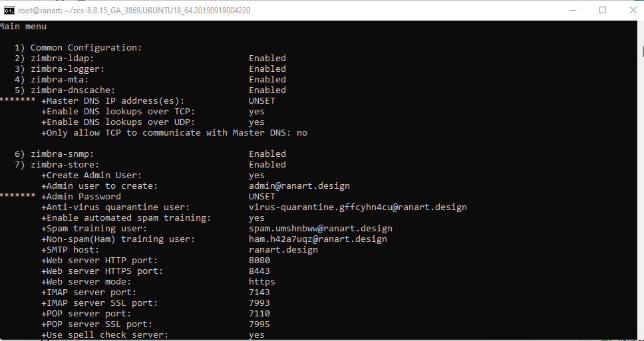Click Enabled status for zimbra-snmp
The height and width of the screenshot is (341, 644).
pos(267,154)
